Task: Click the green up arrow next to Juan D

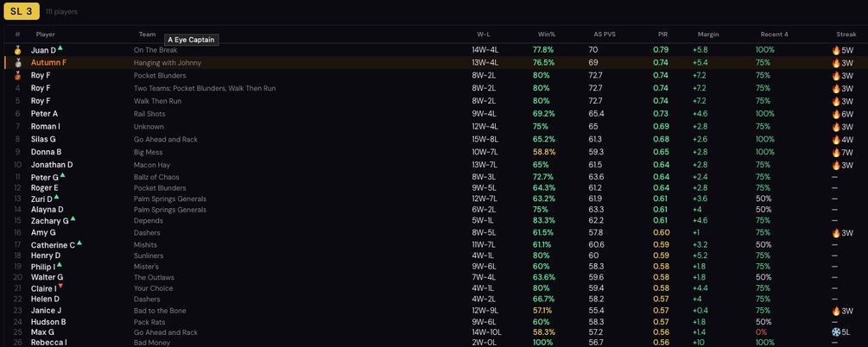Action: (x=60, y=48)
